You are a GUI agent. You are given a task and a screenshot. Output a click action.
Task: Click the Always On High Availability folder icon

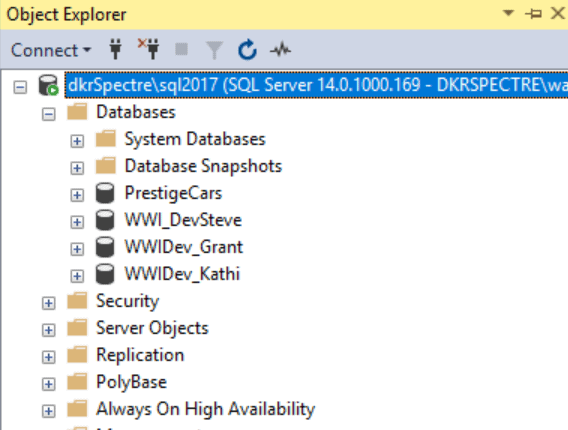coord(77,408)
